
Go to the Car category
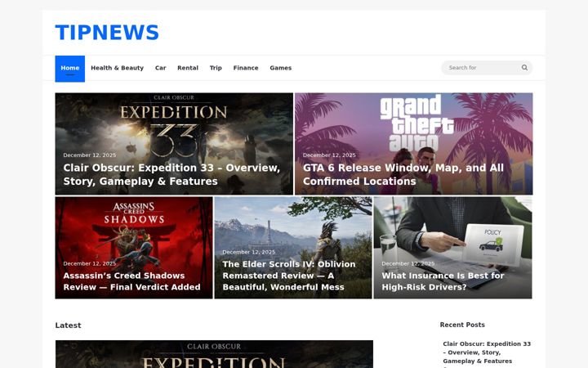(161, 68)
